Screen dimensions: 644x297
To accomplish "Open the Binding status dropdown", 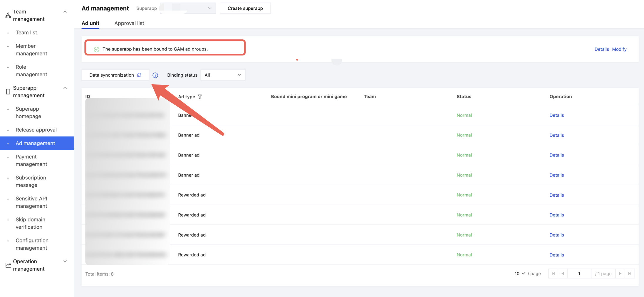I will click(223, 75).
